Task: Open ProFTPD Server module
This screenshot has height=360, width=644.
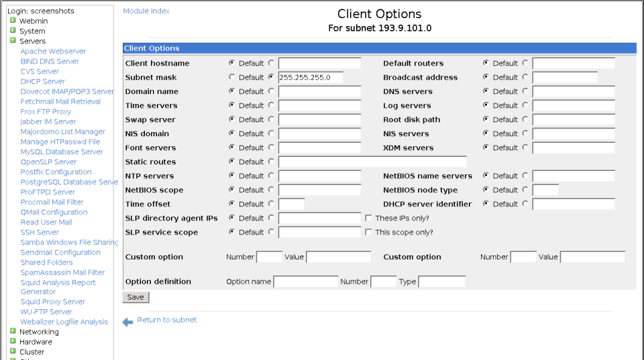Action: click(x=48, y=192)
